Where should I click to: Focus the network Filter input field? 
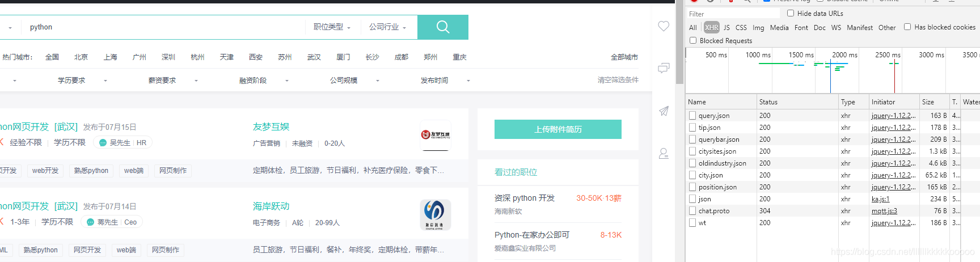coord(733,14)
